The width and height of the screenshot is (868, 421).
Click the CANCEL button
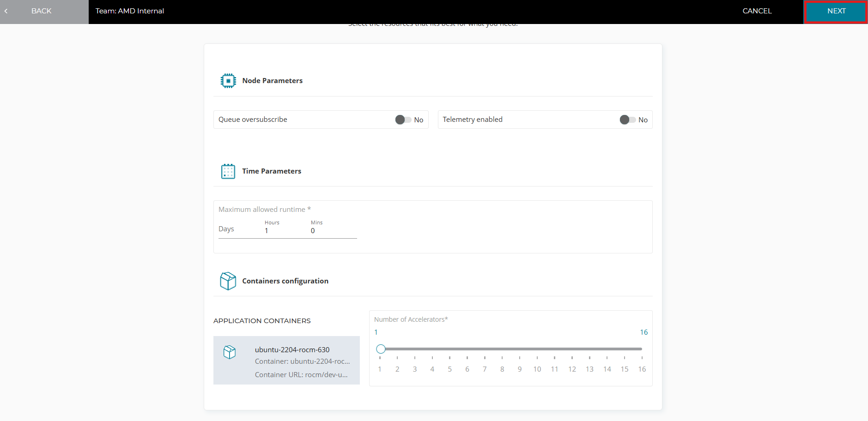757,11
